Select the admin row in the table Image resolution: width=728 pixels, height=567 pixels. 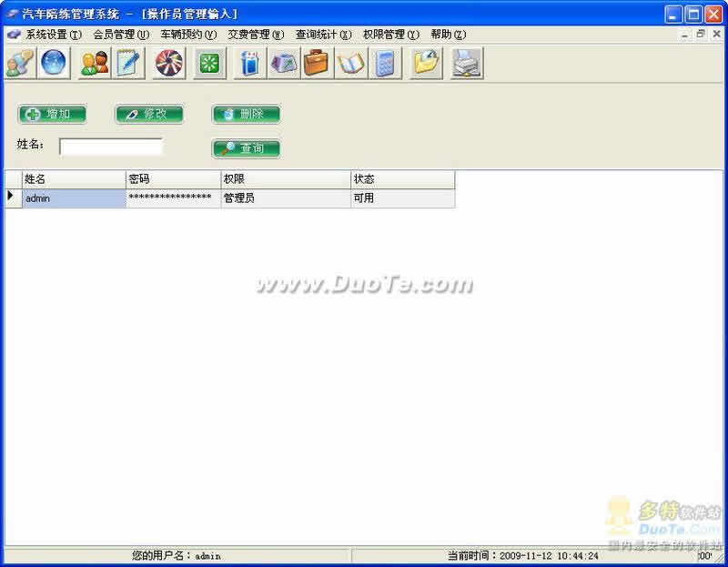pos(73,198)
